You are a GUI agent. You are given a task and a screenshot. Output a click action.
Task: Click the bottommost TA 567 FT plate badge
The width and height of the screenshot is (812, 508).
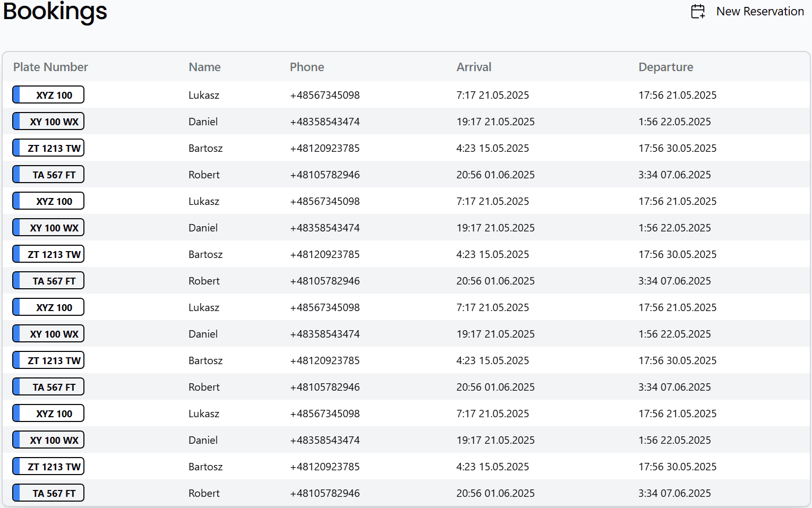coord(48,493)
